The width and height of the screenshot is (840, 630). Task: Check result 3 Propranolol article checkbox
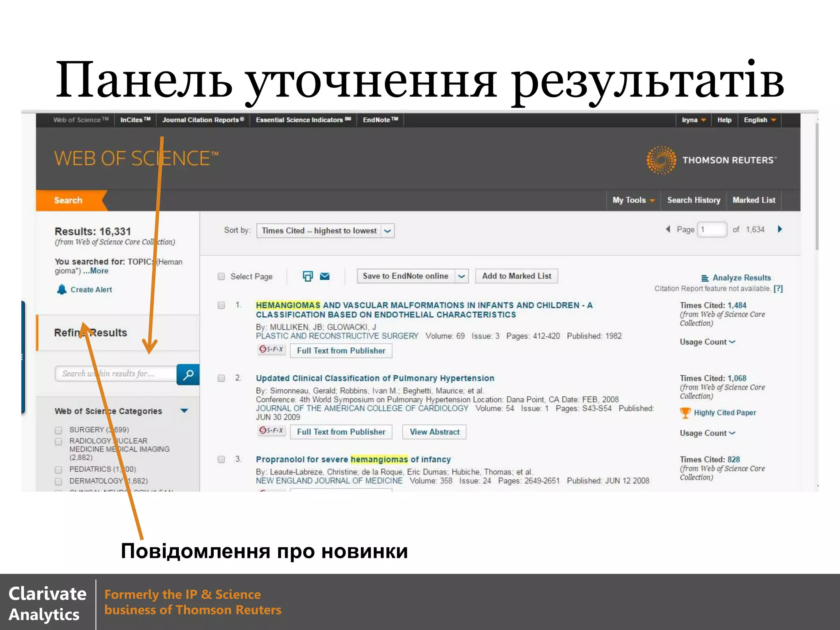[221, 459]
